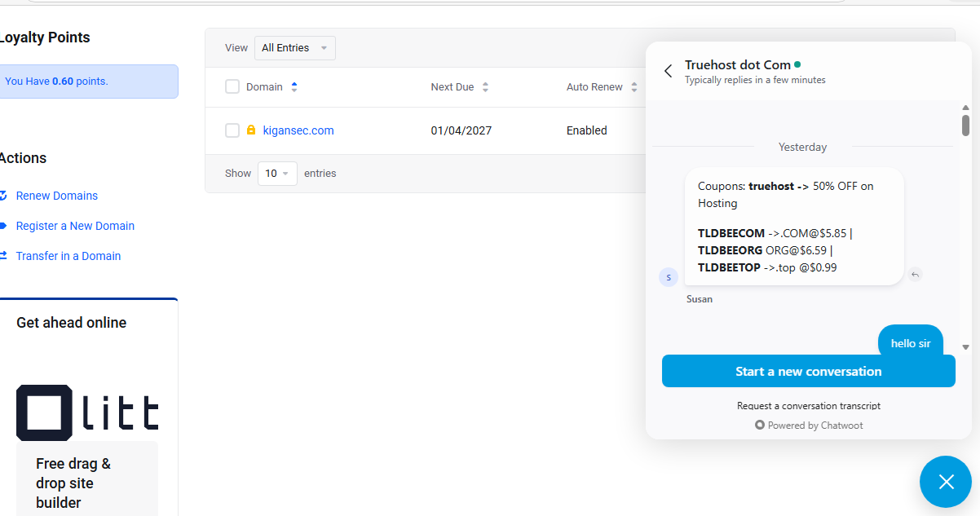Click the Truehost dot Com chat title
Image resolution: width=980 pixels, height=516 pixels.
(x=738, y=64)
